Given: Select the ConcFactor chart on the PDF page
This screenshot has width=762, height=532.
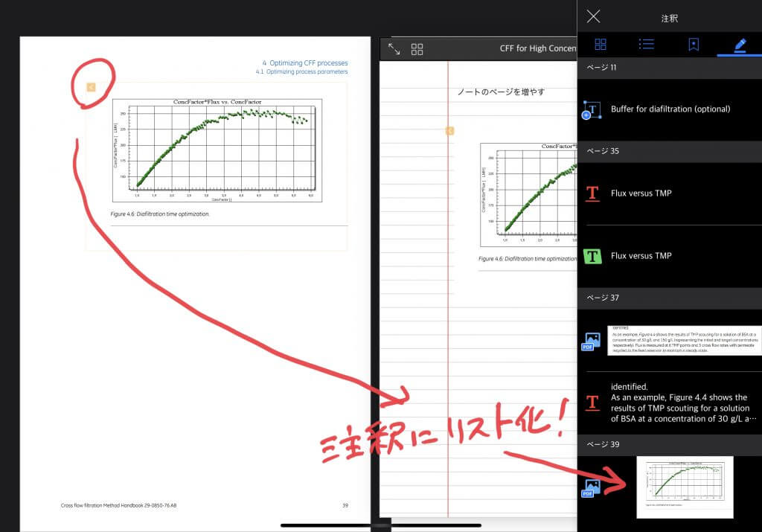Looking at the screenshot, I should click(x=217, y=150).
